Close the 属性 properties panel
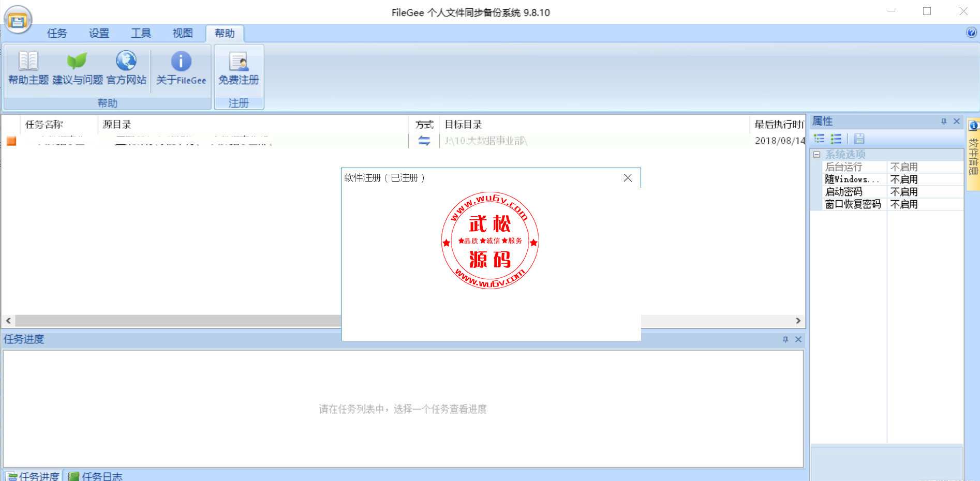 coord(957,121)
